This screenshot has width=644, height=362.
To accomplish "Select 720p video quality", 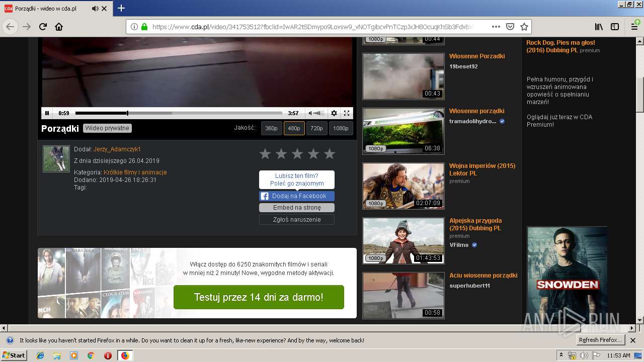I will [316, 128].
